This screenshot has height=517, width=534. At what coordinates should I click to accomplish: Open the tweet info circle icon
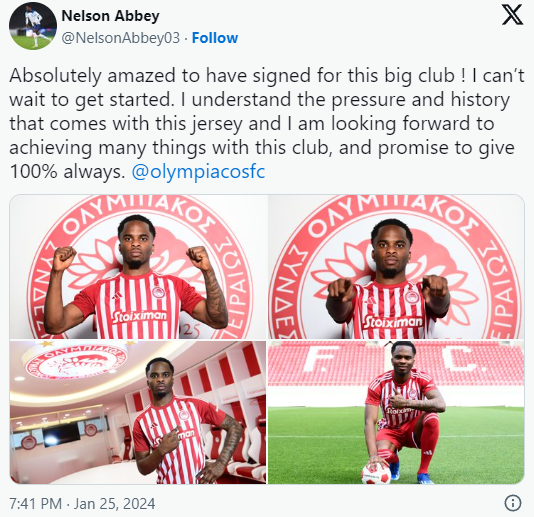click(x=512, y=503)
